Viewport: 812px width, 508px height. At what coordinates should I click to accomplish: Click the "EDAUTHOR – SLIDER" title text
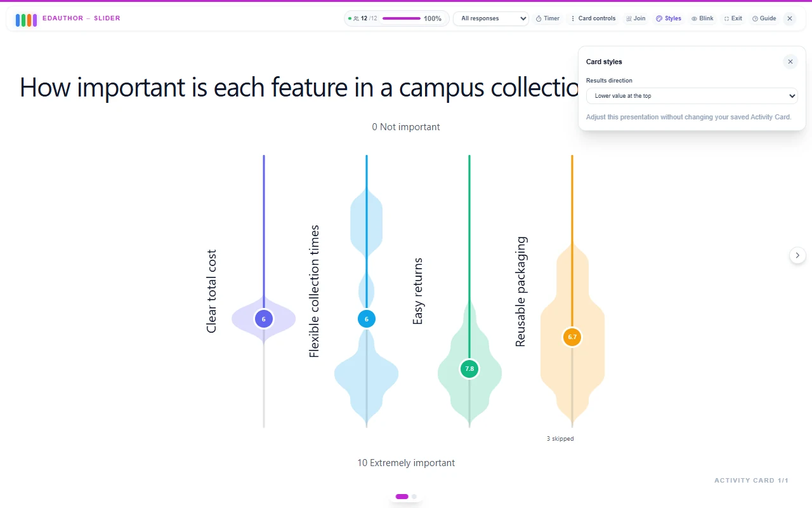(x=81, y=18)
